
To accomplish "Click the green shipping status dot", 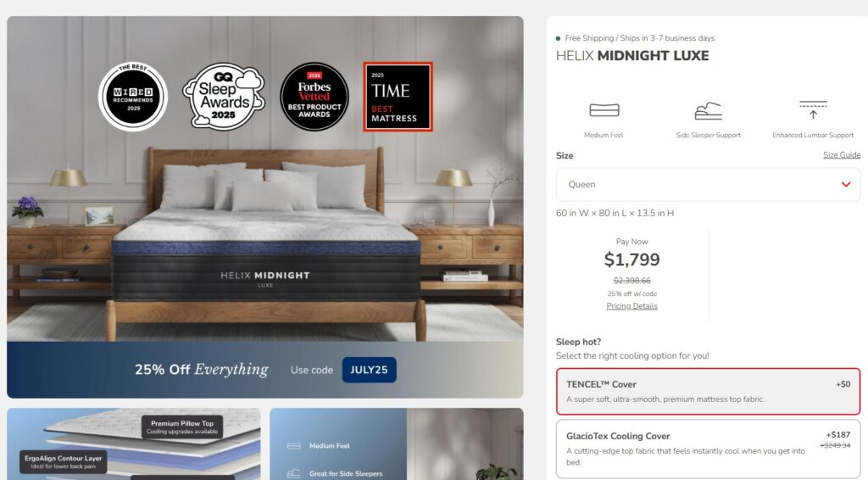I will tap(558, 38).
